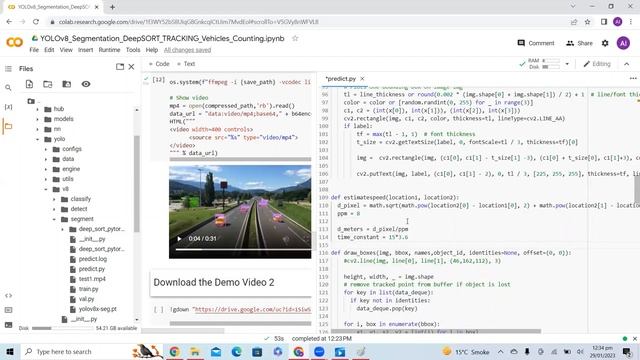The width and height of the screenshot is (640, 360).
Task: Open editor more options ellipsis
Action: click(633, 78)
